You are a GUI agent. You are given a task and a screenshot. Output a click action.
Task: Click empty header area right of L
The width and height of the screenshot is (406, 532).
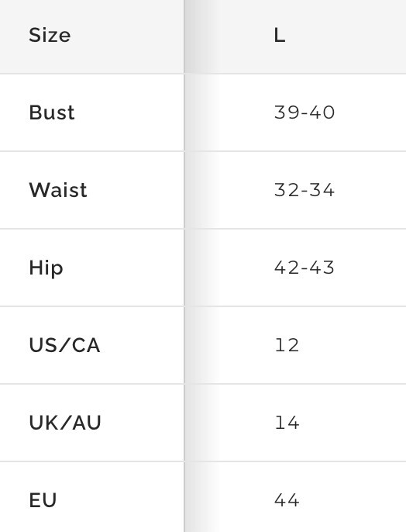pos(346,35)
